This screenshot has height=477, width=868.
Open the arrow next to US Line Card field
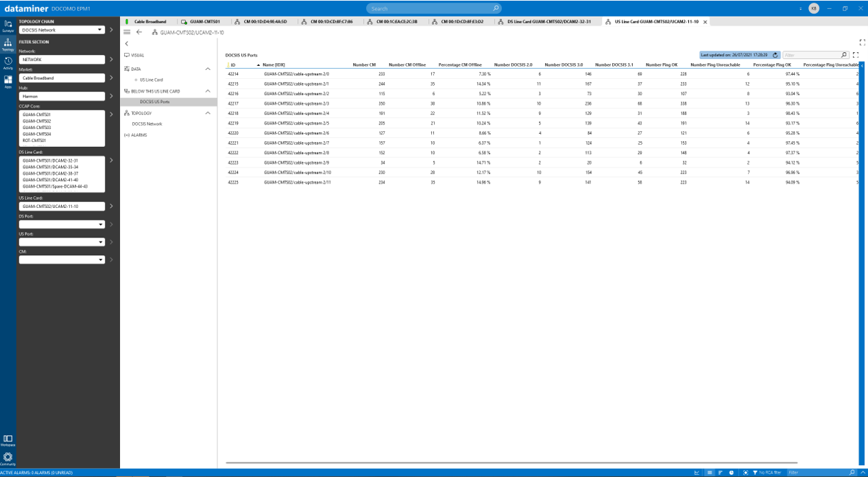[111, 206]
